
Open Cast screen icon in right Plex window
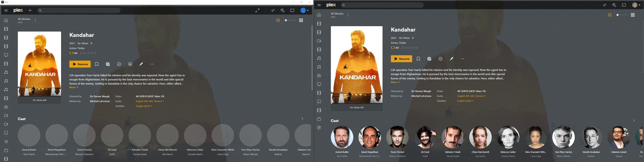coord(624,5)
